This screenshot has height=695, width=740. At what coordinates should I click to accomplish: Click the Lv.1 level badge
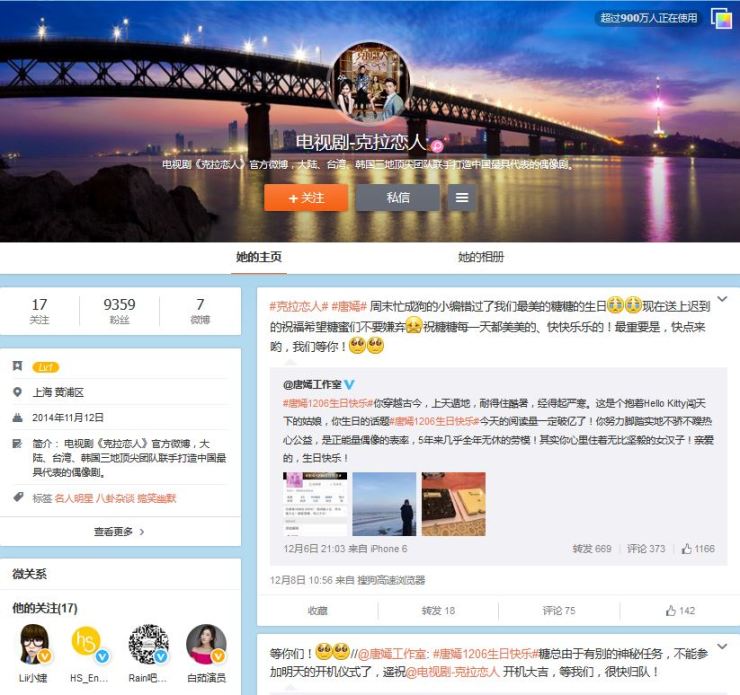pyautogui.click(x=45, y=367)
